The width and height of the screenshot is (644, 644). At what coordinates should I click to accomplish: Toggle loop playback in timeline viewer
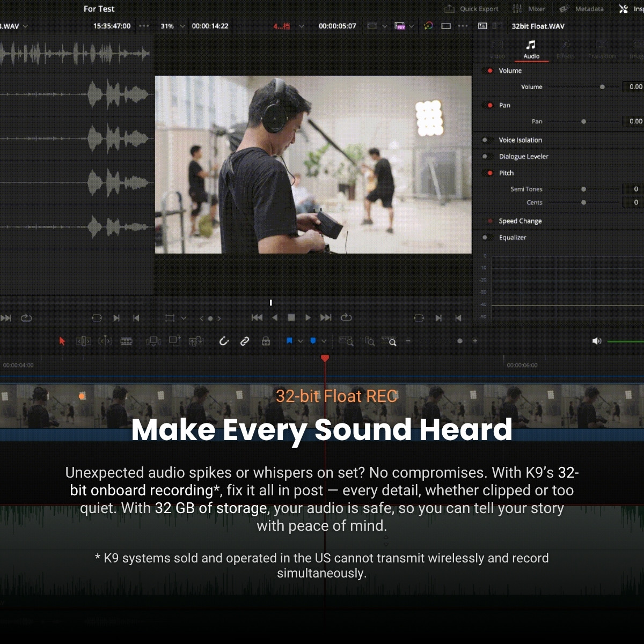(346, 318)
